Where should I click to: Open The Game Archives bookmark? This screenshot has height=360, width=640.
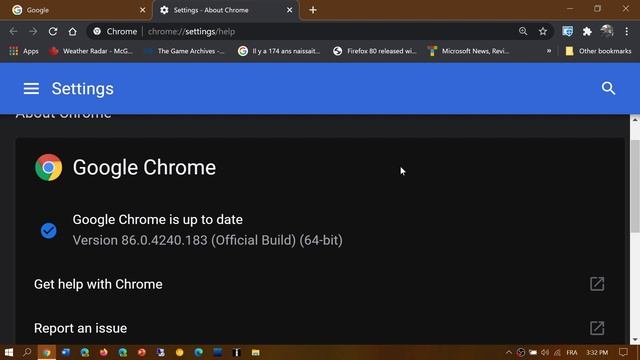click(x=185, y=51)
